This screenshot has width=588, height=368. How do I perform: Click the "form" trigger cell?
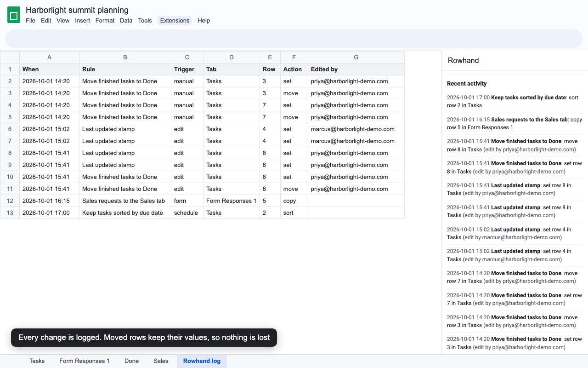[187, 201]
